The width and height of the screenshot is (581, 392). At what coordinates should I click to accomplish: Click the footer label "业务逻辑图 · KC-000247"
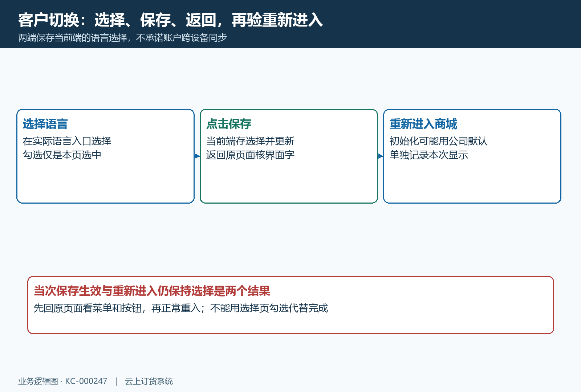tap(63, 381)
